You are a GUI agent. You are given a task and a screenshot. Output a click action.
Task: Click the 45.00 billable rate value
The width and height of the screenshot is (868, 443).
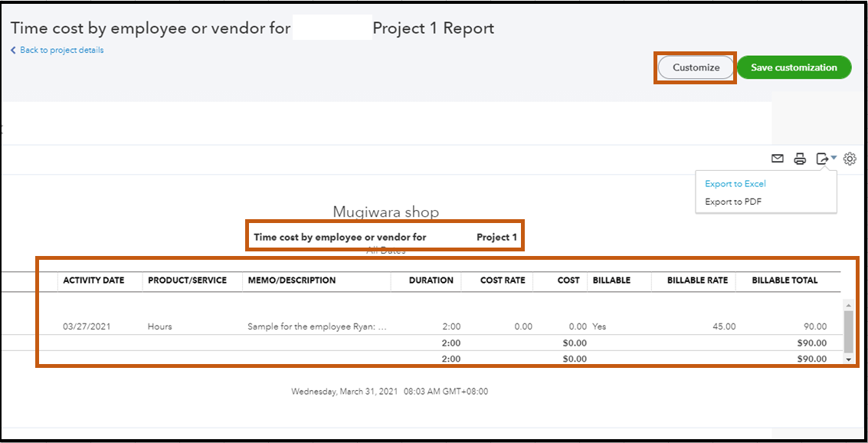(723, 327)
